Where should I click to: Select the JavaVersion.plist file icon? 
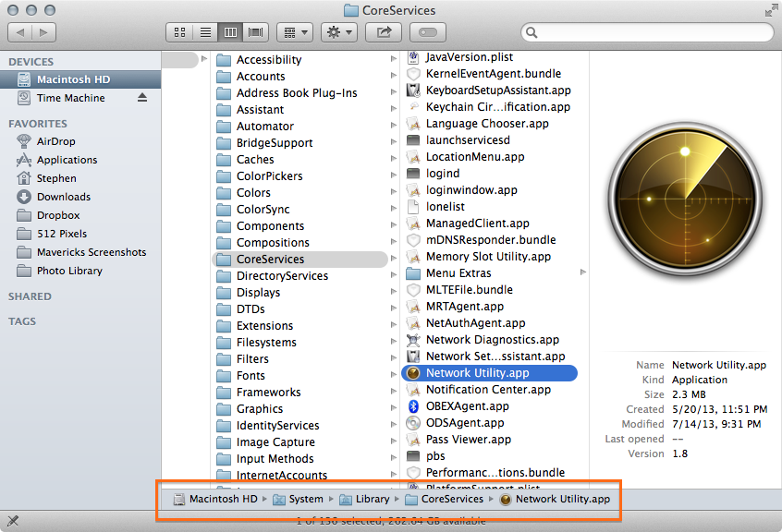click(413, 57)
